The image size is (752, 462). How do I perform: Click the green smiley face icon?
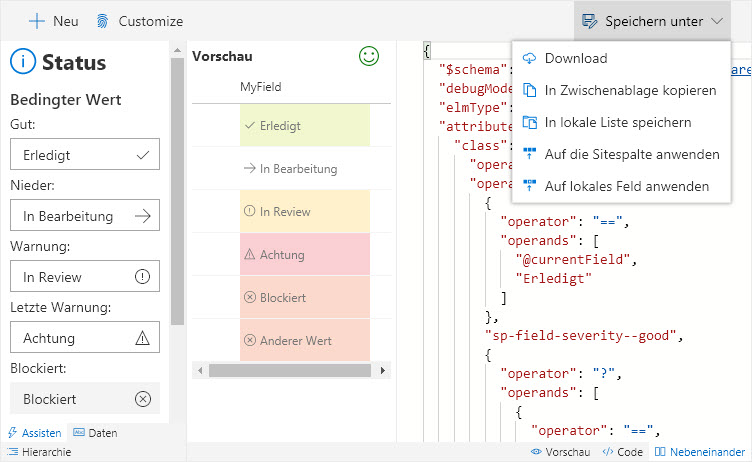369,57
